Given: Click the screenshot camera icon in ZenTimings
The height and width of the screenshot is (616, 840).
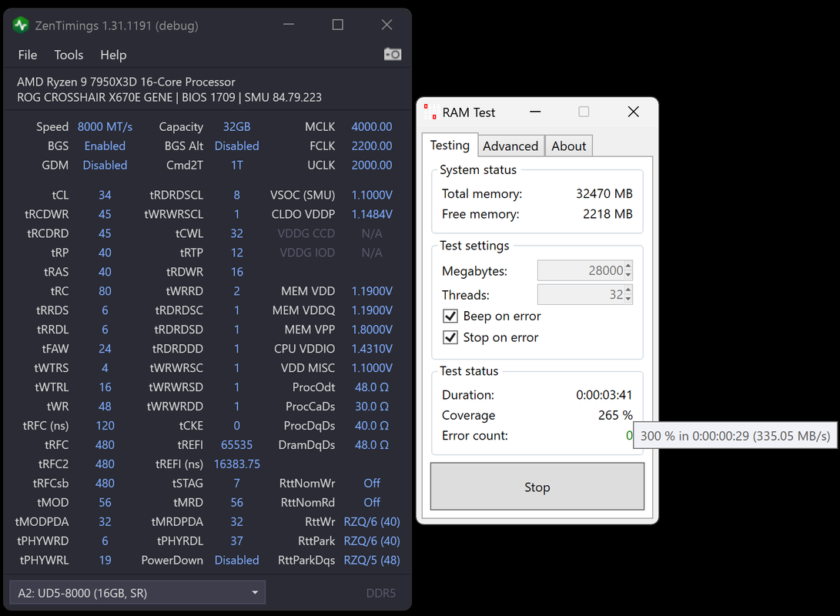Looking at the screenshot, I should coord(392,54).
